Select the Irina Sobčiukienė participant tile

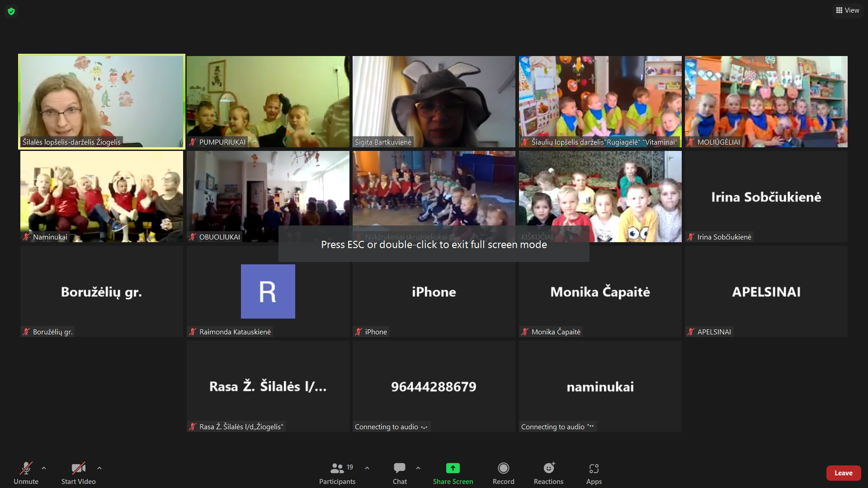click(x=766, y=196)
